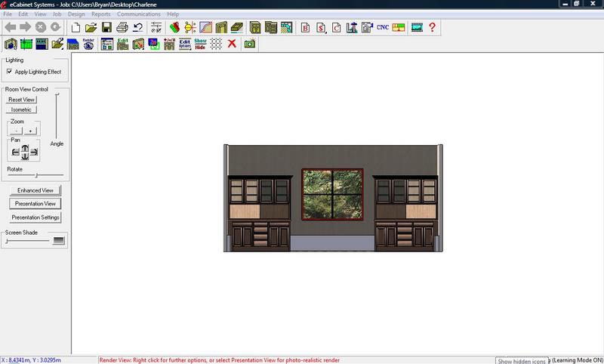
Task: Open the Edit menu
Action: point(23,14)
